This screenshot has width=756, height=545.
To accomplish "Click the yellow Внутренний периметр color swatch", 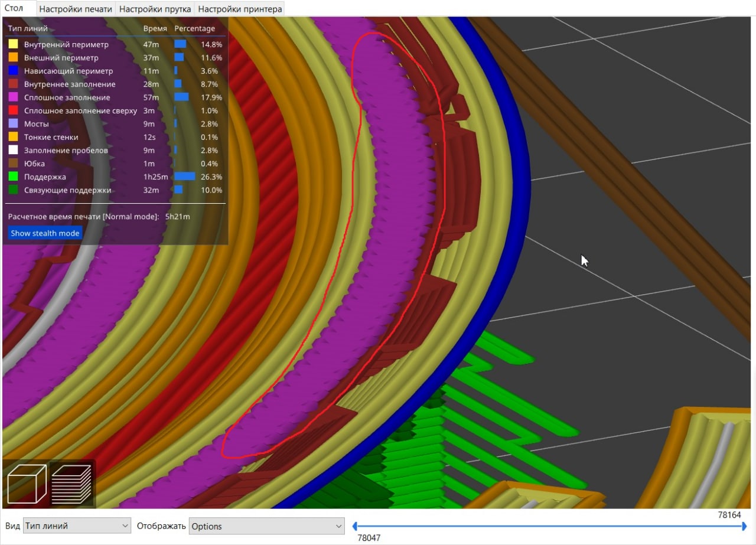I will pyautogui.click(x=13, y=44).
